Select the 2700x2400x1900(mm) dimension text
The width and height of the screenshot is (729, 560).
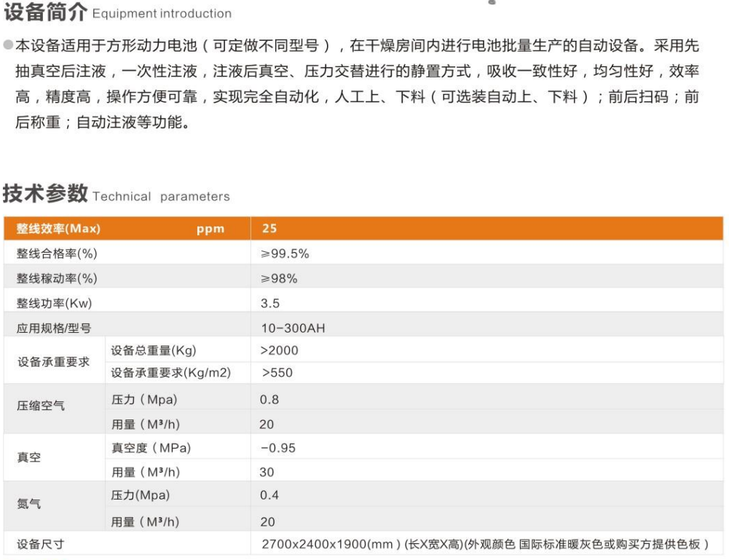[322, 544]
